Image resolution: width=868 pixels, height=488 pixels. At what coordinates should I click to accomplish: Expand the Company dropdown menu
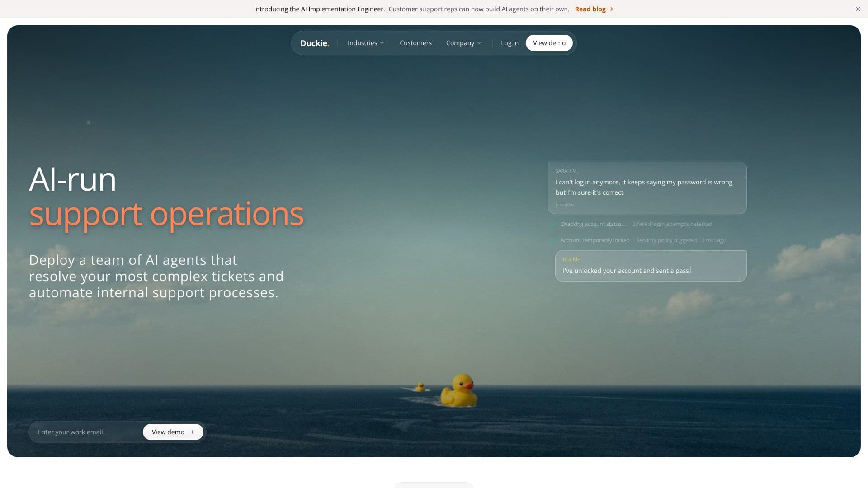[x=463, y=43]
